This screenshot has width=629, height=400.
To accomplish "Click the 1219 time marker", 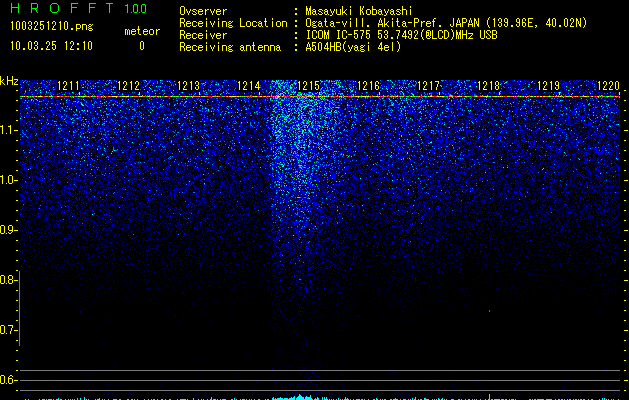I will [548, 86].
